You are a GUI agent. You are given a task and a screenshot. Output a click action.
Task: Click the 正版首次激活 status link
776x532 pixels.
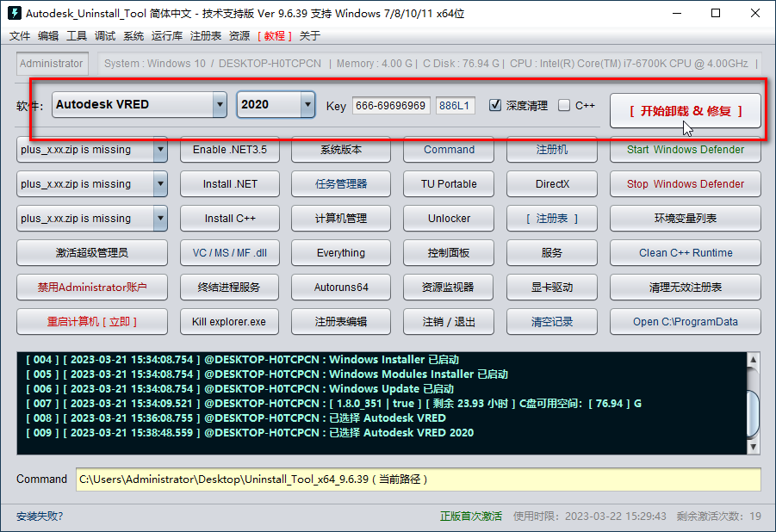click(470, 517)
